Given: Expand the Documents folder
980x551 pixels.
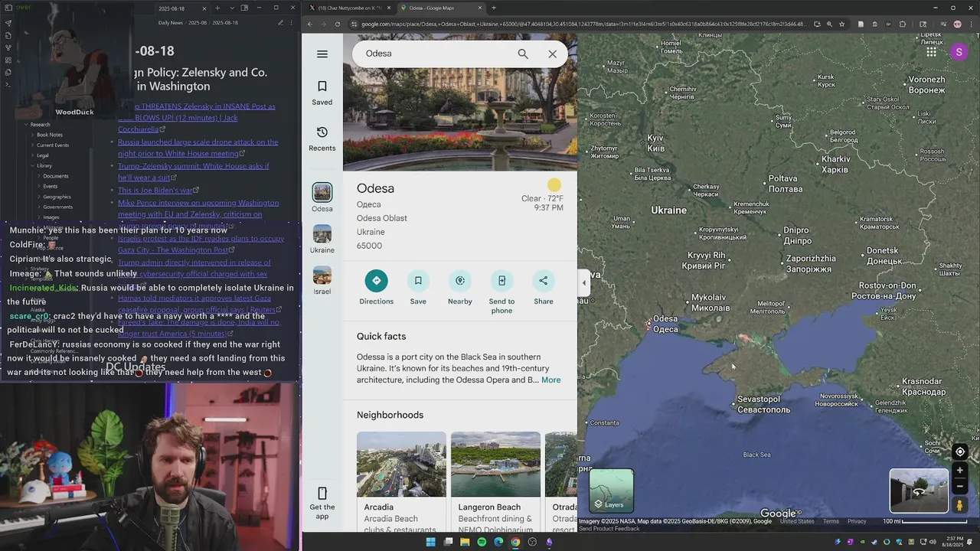Looking at the screenshot, I should 39,176.
